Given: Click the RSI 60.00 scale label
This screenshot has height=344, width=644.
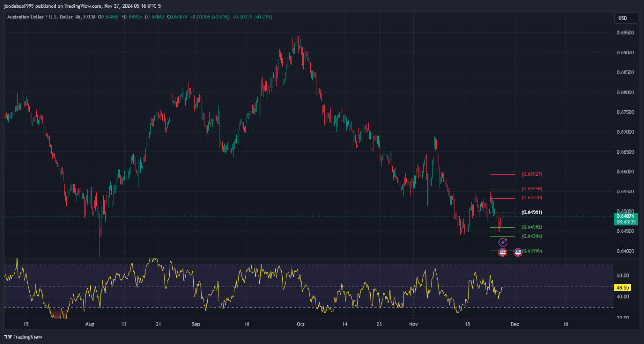Looking at the screenshot, I should tap(623, 275).
